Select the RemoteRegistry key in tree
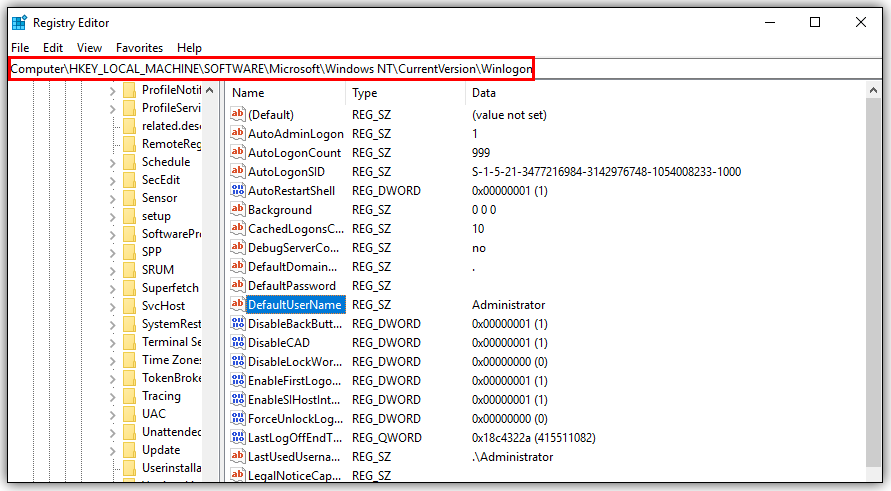This screenshot has height=491, width=891. point(172,144)
